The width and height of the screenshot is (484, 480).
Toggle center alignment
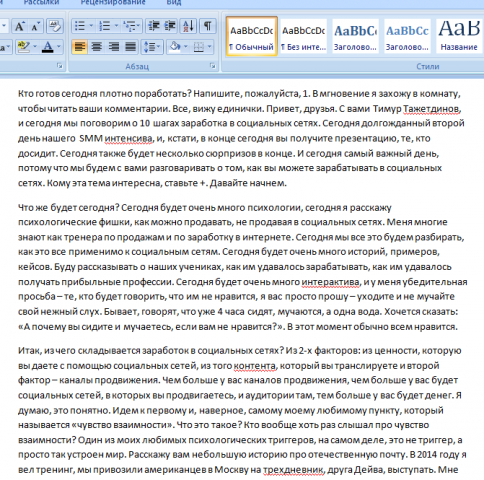97,47
